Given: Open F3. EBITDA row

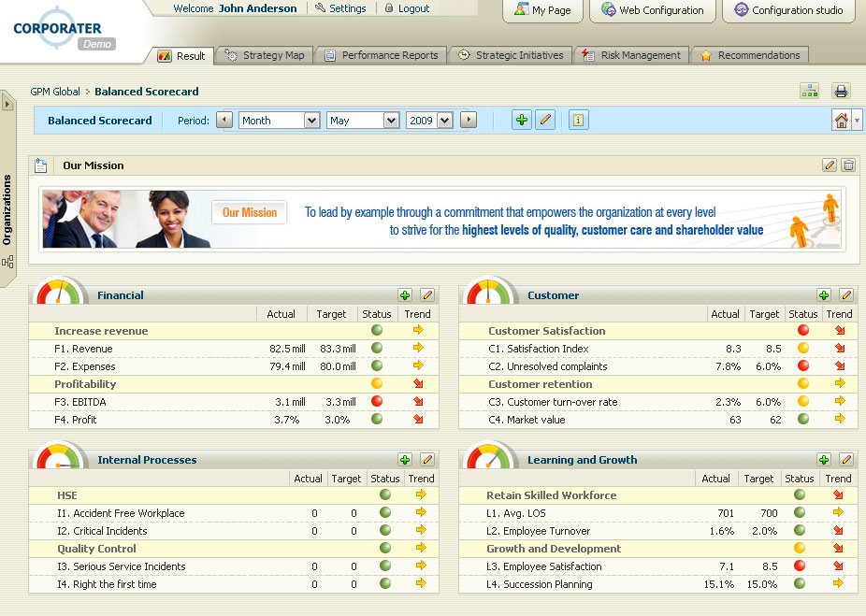Looking at the screenshot, I should (x=234, y=402).
